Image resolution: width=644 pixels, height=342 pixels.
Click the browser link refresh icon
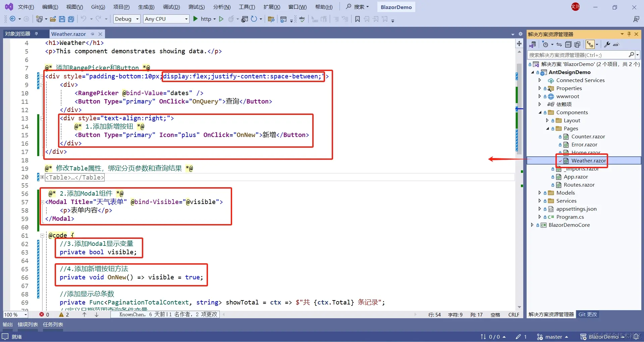tap(254, 19)
